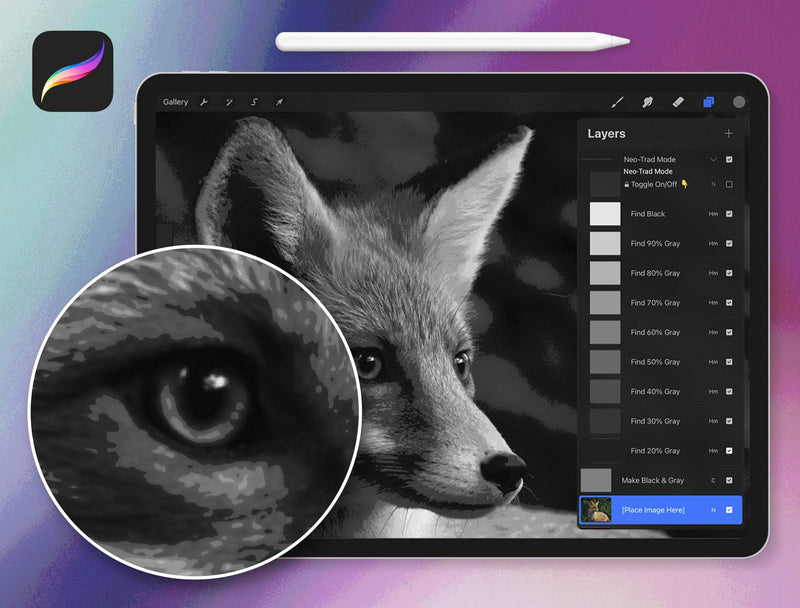Image resolution: width=800 pixels, height=608 pixels.
Task: Enable the Toggle On/Off layer checkbox
Action: [729, 184]
